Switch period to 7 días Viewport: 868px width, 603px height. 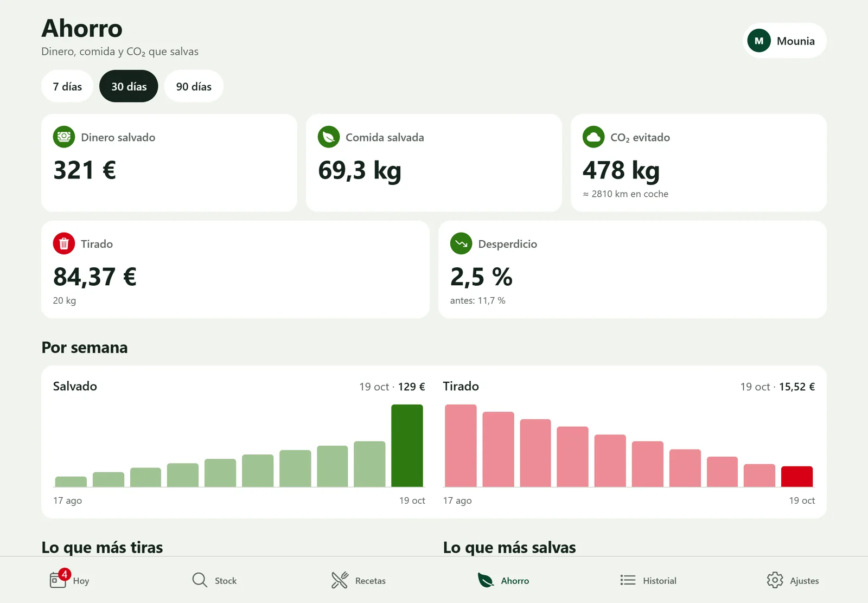(x=67, y=86)
